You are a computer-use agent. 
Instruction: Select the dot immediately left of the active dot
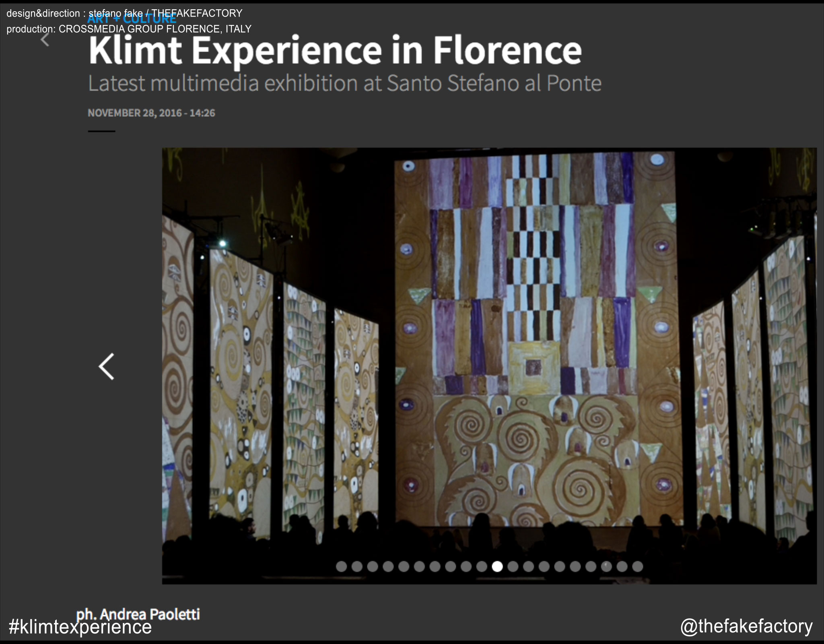click(482, 566)
